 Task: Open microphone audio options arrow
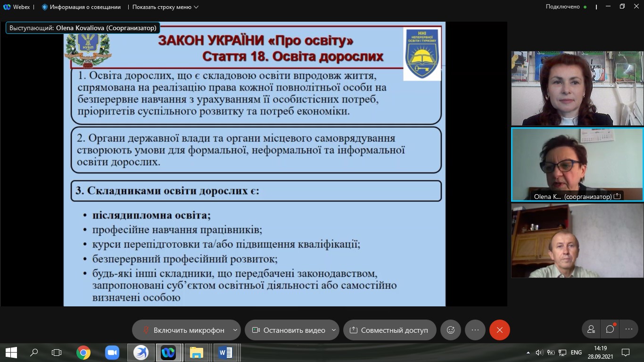click(x=235, y=330)
